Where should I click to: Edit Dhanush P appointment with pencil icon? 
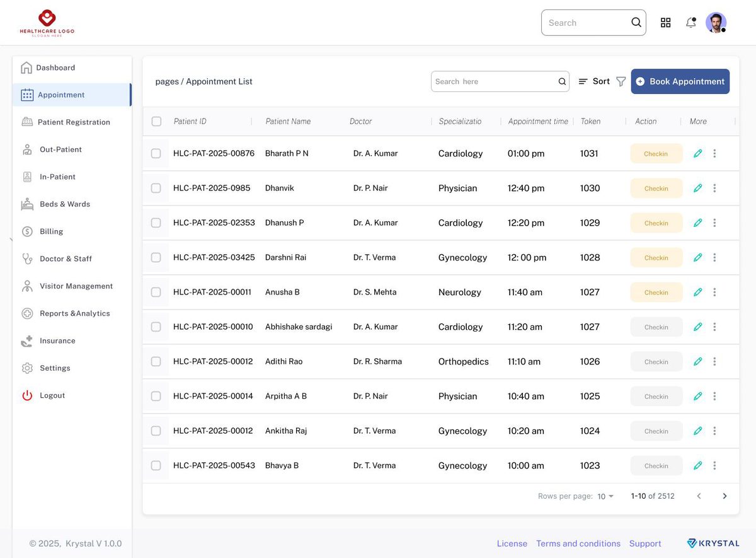(697, 223)
